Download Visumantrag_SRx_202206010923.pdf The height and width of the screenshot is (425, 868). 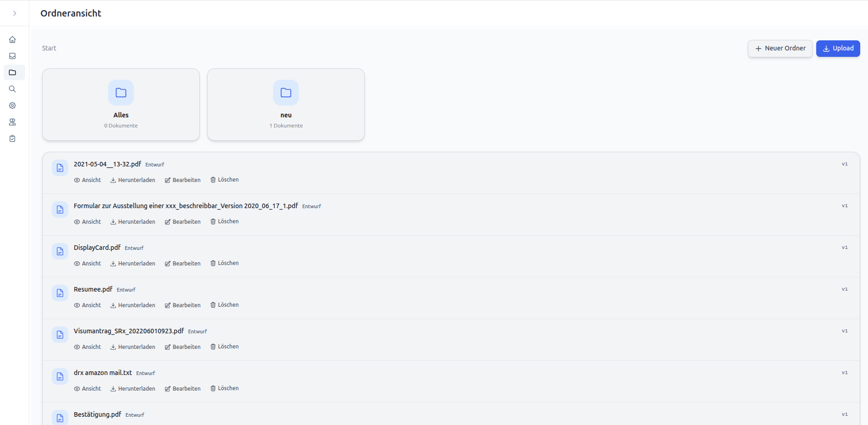click(x=133, y=347)
